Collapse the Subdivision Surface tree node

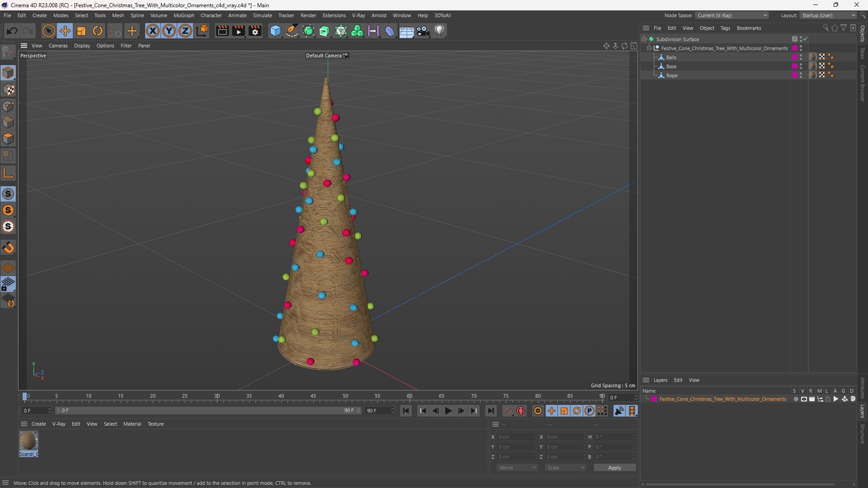[x=644, y=39]
